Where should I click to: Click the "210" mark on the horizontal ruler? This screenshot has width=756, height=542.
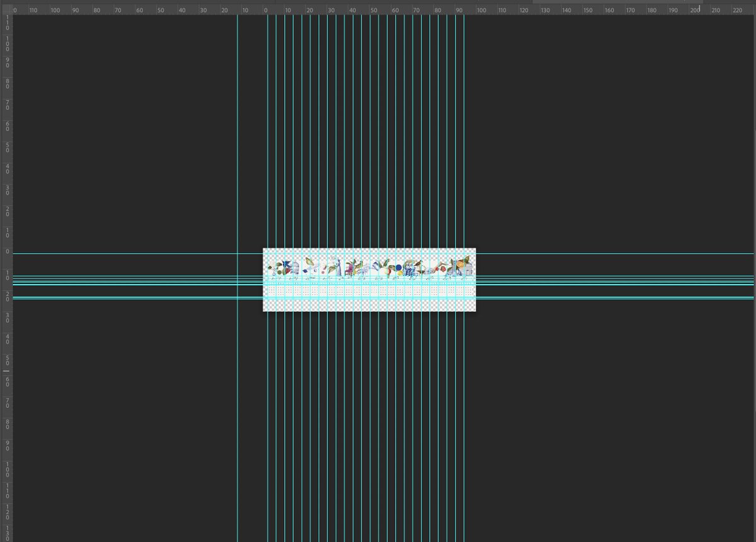[716, 11]
